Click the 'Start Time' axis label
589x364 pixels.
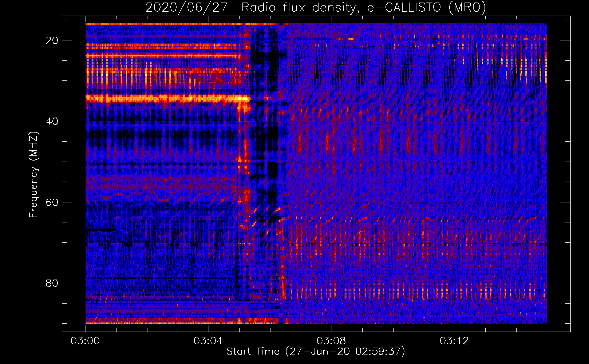click(x=316, y=352)
